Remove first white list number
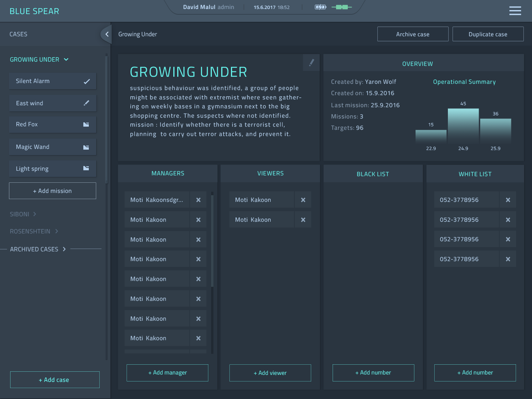 tap(508, 200)
